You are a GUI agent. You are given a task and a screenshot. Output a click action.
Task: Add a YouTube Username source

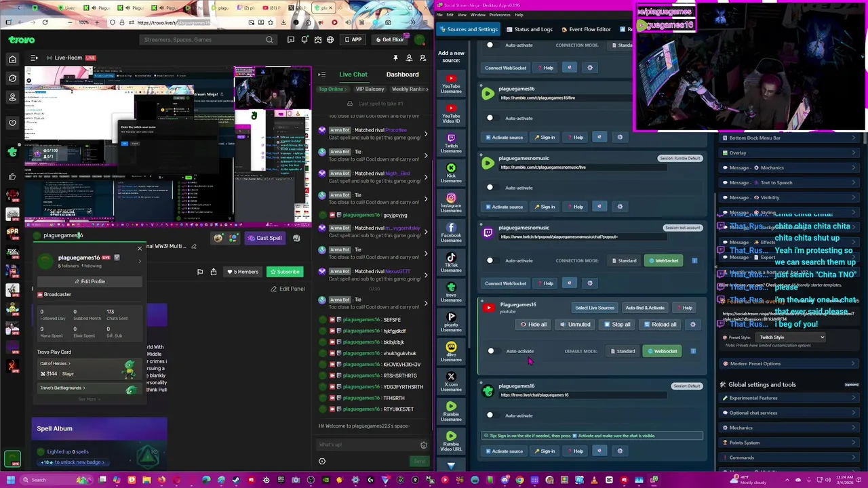451,82
